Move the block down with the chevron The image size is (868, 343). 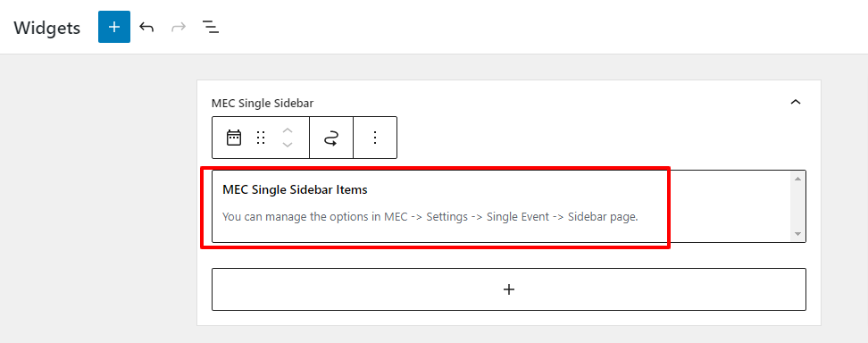pyautogui.click(x=287, y=145)
